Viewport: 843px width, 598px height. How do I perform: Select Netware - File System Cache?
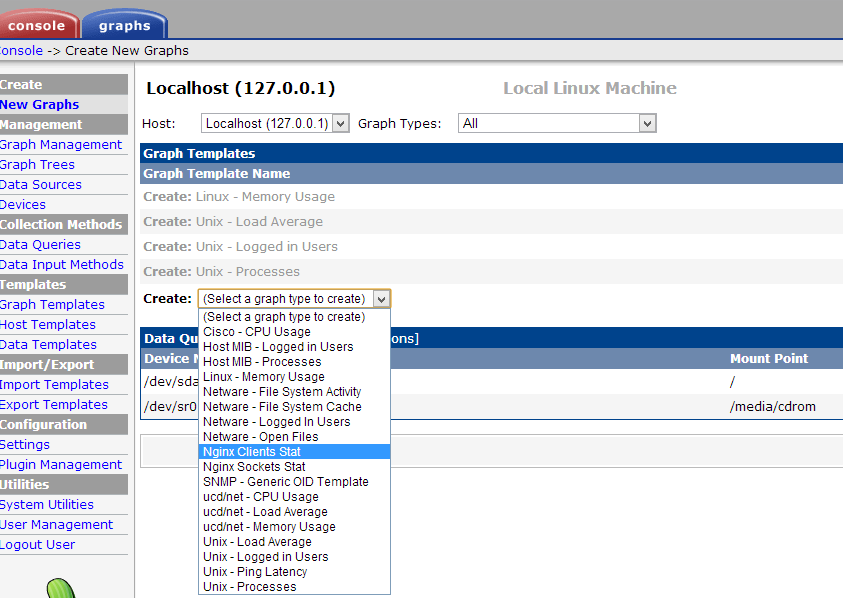pyautogui.click(x=294, y=407)
